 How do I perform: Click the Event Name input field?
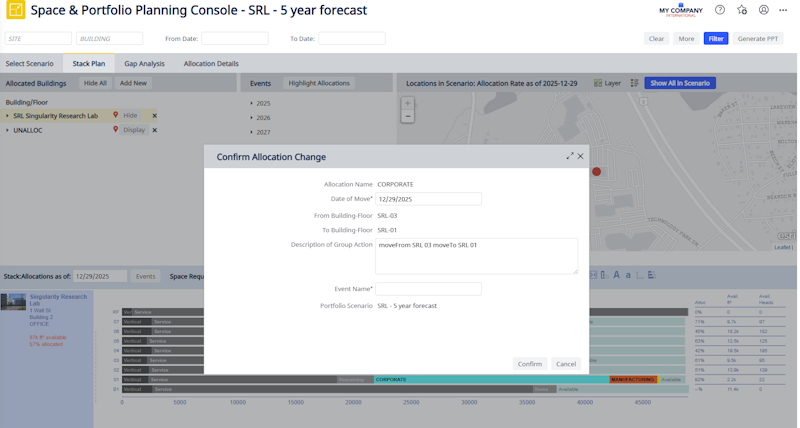point(429,289)
